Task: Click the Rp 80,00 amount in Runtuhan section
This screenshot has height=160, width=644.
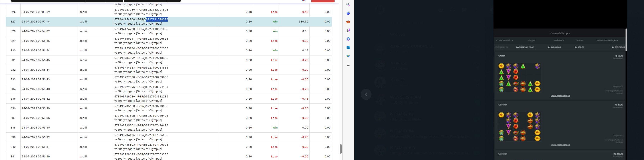Action: pos(619,105)
